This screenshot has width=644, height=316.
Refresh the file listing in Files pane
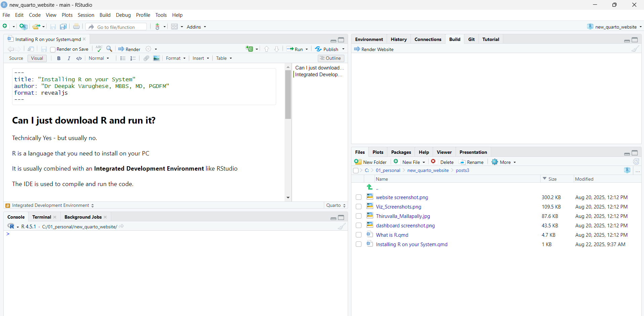(x=636, y=162)
